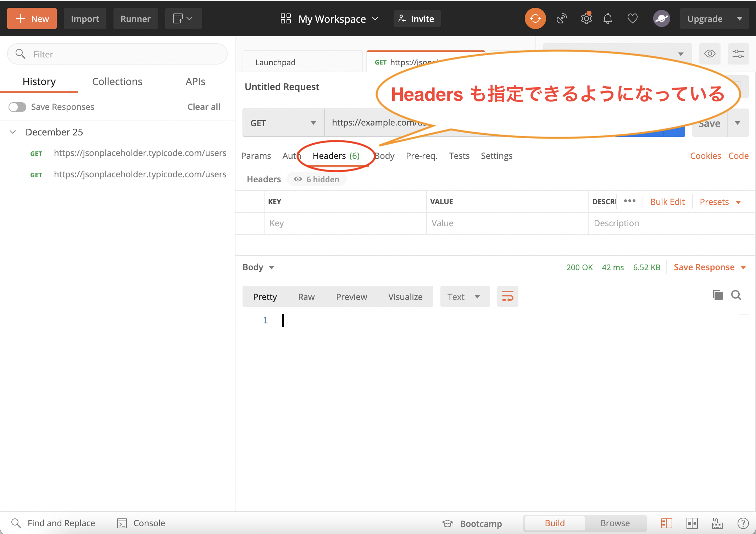Click the heart favorites icon

click(x=632, y=18)
